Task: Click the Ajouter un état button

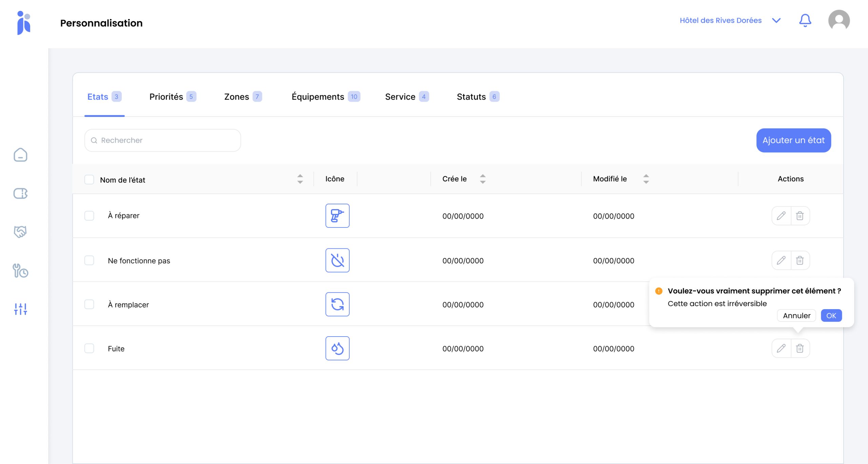Action: (x=793, y=140)
